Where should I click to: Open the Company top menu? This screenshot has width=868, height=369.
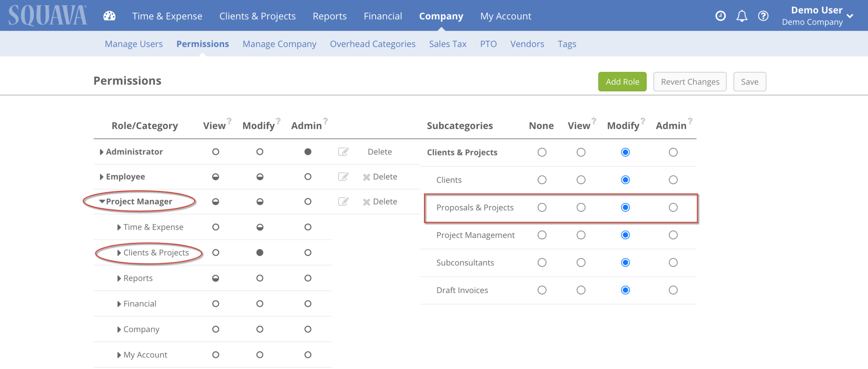pyautogui.click(x=441, y=16)
